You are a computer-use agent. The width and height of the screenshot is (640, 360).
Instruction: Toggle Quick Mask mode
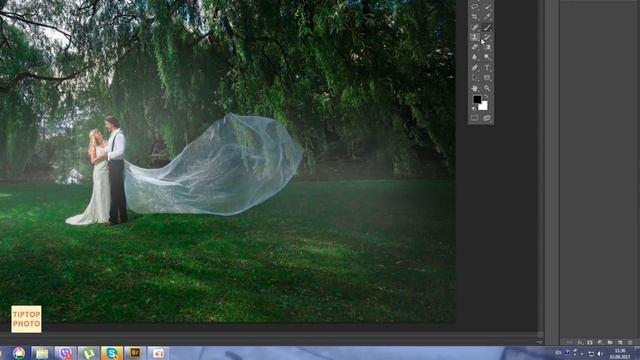click(475, 118)
